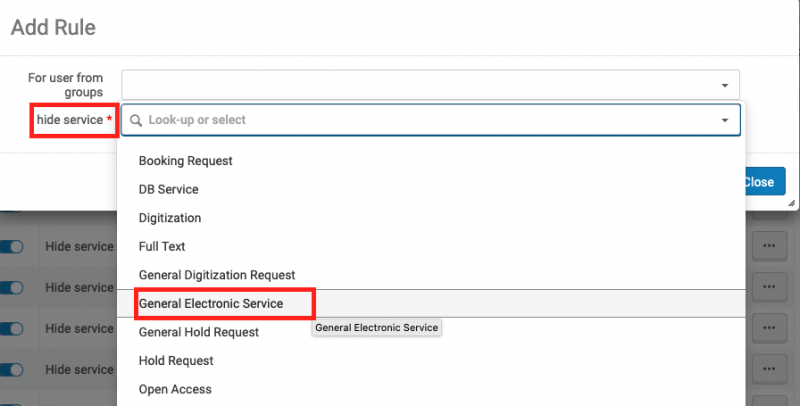Open the ellipsis menu fourth from bottom row
Image resolution: width=800 pixels, height=406 pixels.
coord(768,245)
